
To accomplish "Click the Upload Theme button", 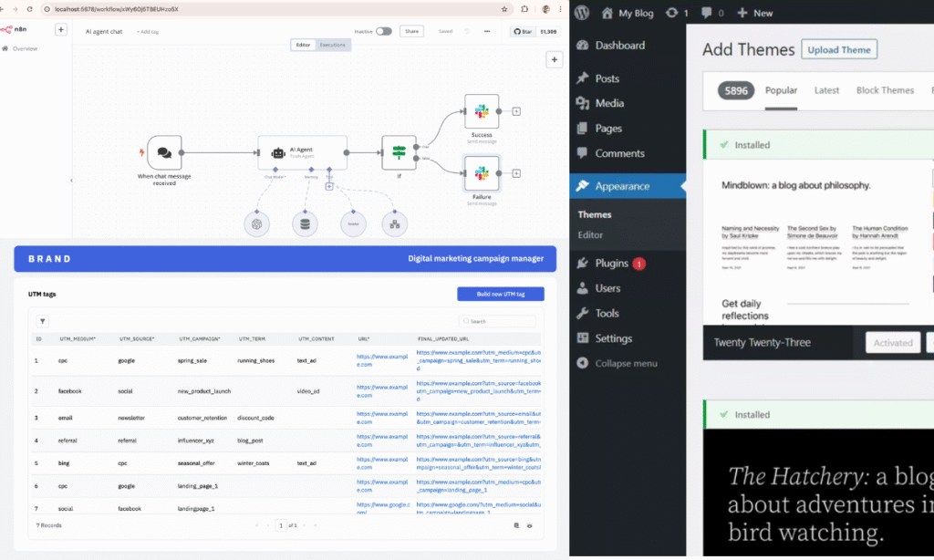I will (x=838, y=50).
